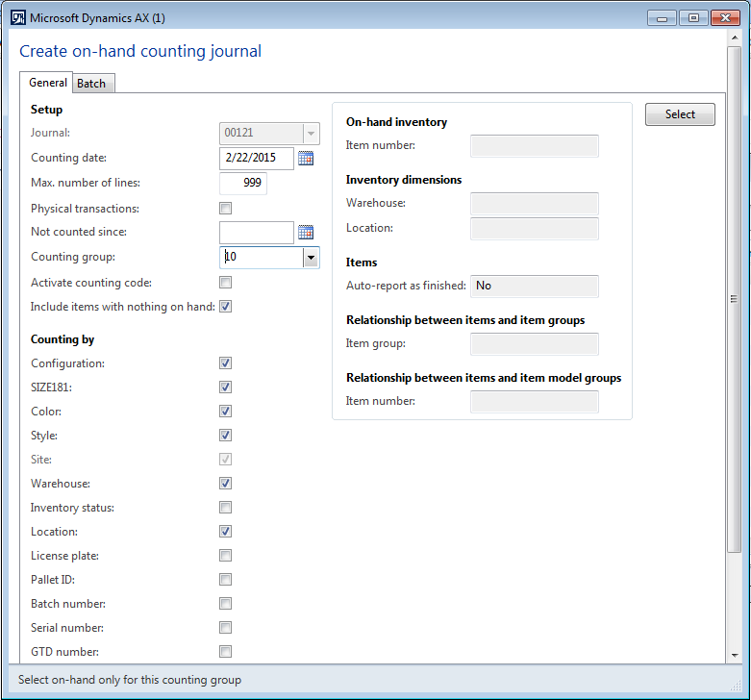
Task: Close the Dynamics AX window
Action: [x=725, y=18]
